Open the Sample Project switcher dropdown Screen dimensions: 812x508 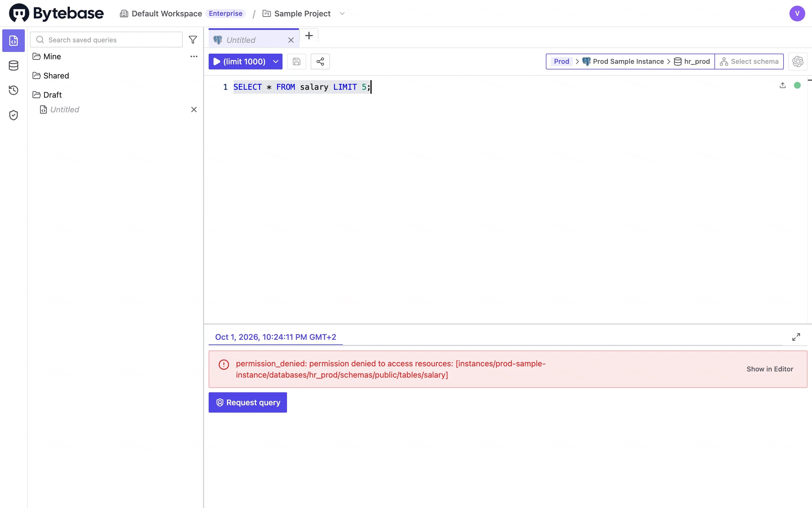pyautogui.click(x=342, y=14)
